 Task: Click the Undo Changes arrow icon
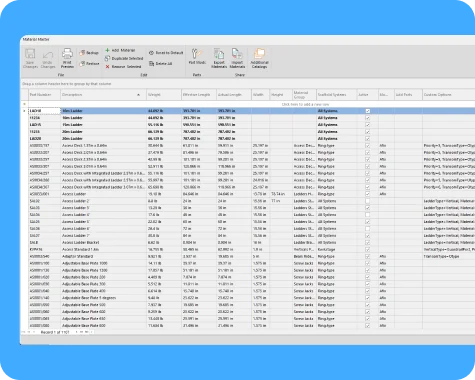[48, 54]
